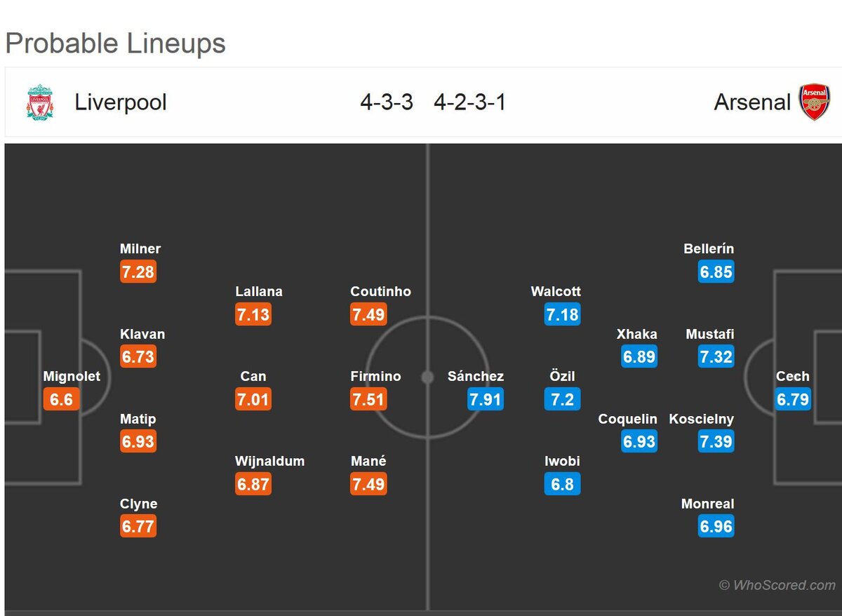Click the Arsenal club crest icon
This screenshot has height=616, width=842.
click(815, 102)
